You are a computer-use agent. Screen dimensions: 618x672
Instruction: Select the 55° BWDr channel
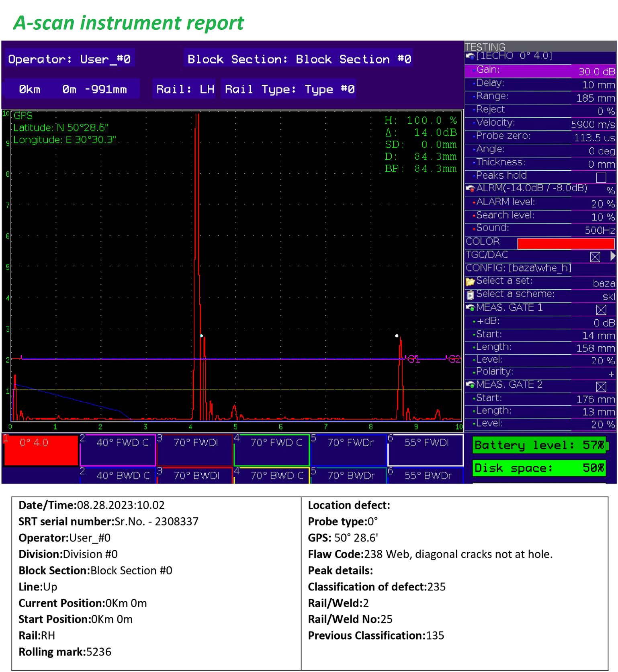426,475
